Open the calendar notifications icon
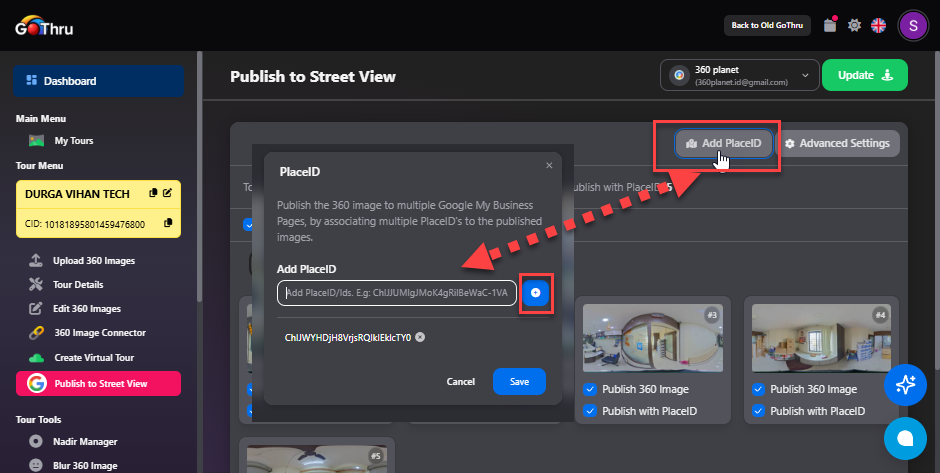The height and width of the screenshot is (473, 940). (x=829, y=26)
